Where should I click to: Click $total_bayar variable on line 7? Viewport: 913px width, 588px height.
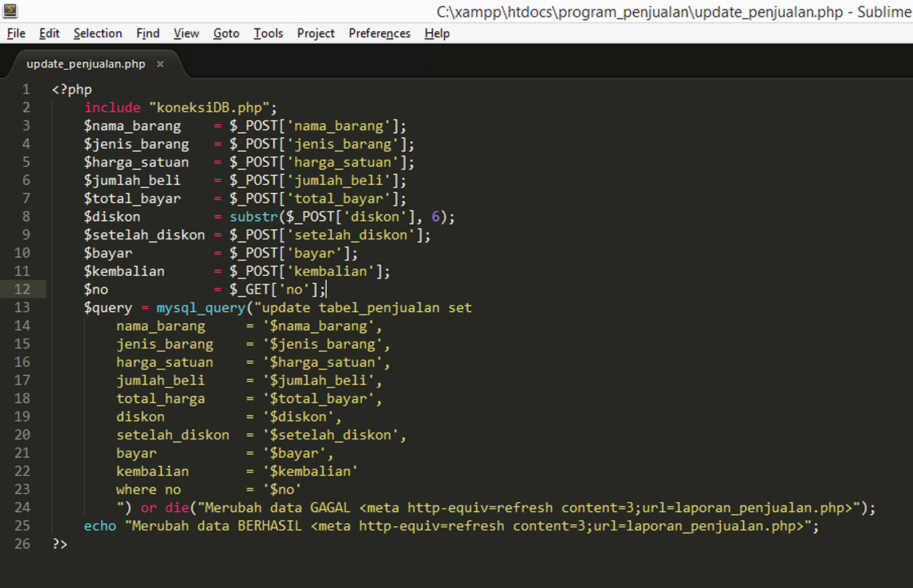coord(133,199)
